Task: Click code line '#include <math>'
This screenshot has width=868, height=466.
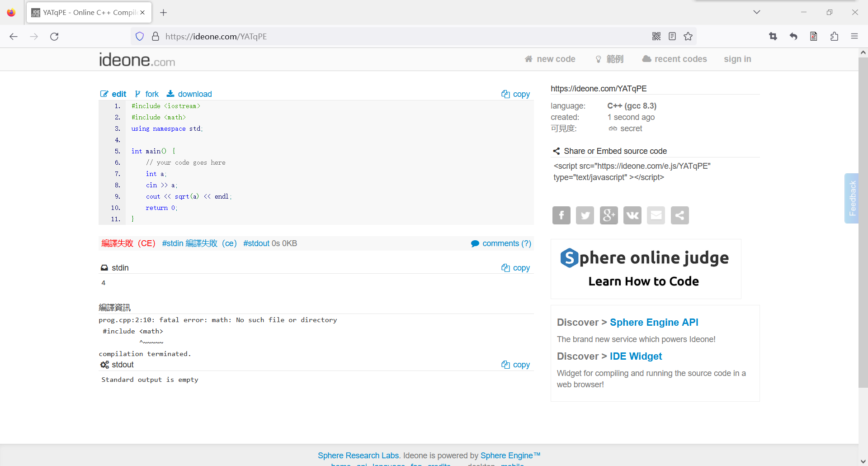Action: pyautogui.click(x=158, y=117)
